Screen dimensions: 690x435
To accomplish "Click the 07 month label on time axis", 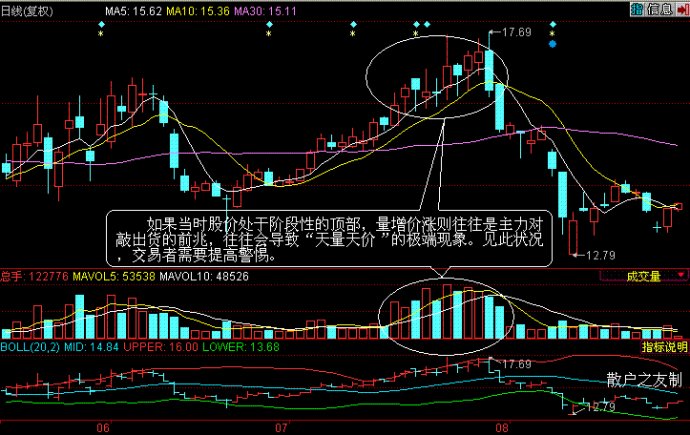I will coord(281,428).
